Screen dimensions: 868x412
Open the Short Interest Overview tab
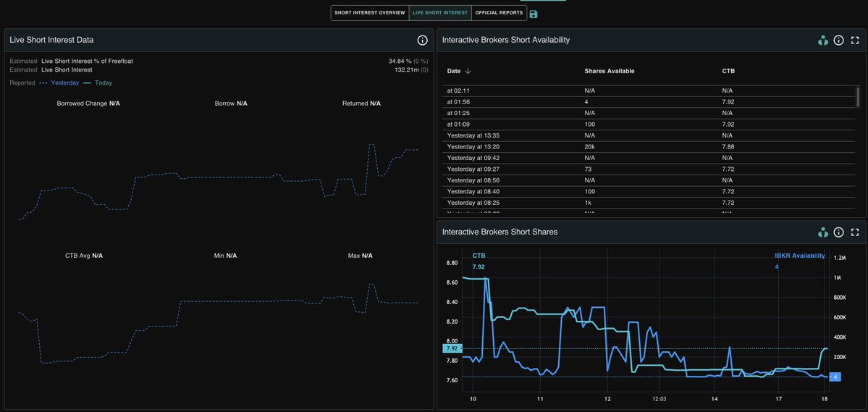coord(370,13)
